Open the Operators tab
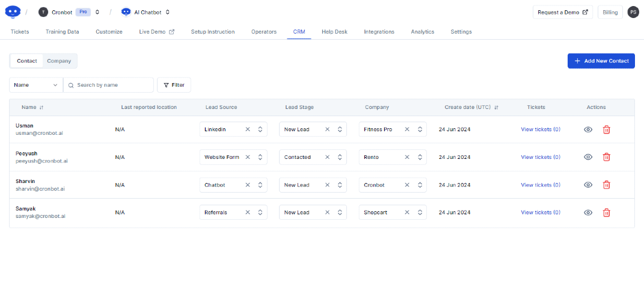Image resolution: width=644 pixels, height=301 pixels. pyautogui.click(x=264, y=32)
